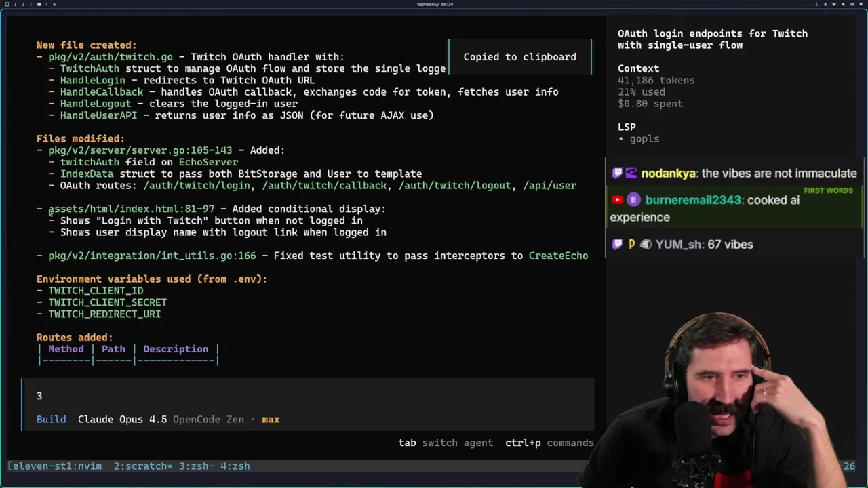The height and width of the screenshot is (488, 868).
Task: Click file path pkg/v2/auth/twitch.go
Action: point(111,57)
